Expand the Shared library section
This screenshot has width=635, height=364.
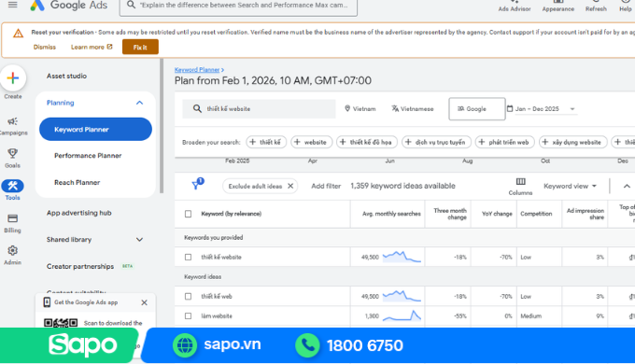point(139,239)
